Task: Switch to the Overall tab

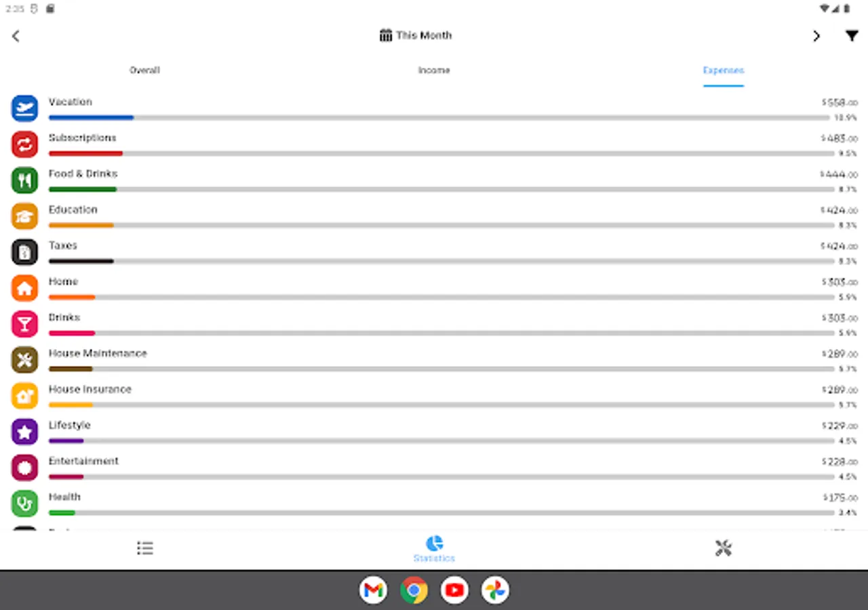Action: (144, 70)
